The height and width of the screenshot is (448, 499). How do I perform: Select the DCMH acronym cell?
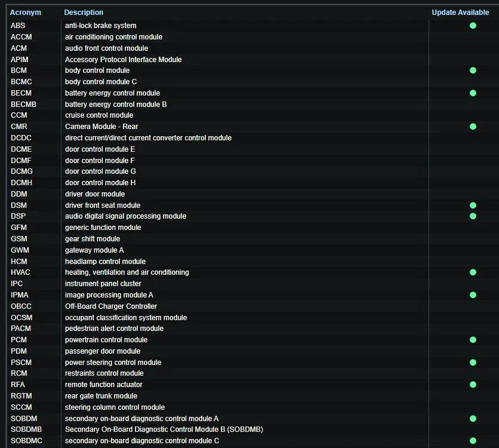click(21, 183)
